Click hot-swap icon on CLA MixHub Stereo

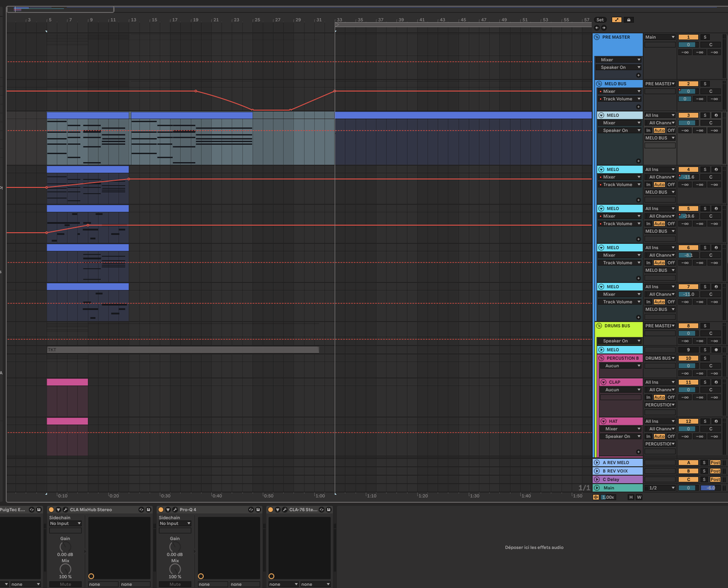pos(141,510)
